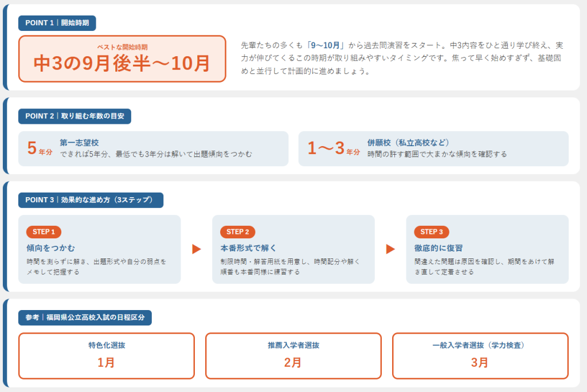Image resolution: width=587 pixels, height=392 pixels.
Task: Click the STEP 2 badge
Action: [238, 232]
